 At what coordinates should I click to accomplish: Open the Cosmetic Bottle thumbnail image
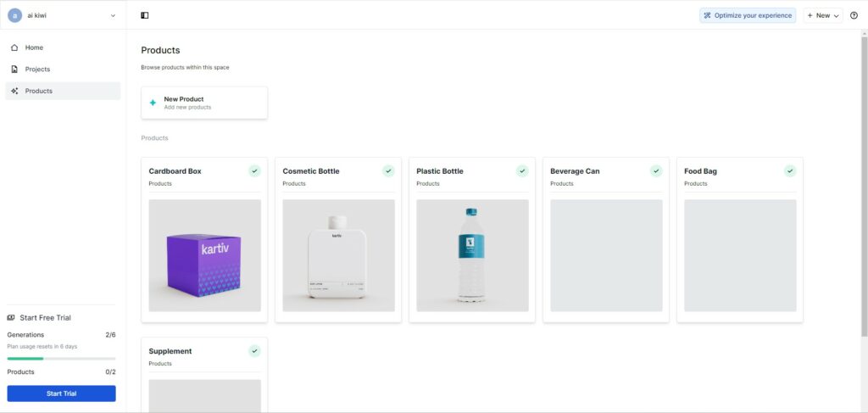point(339,255)
